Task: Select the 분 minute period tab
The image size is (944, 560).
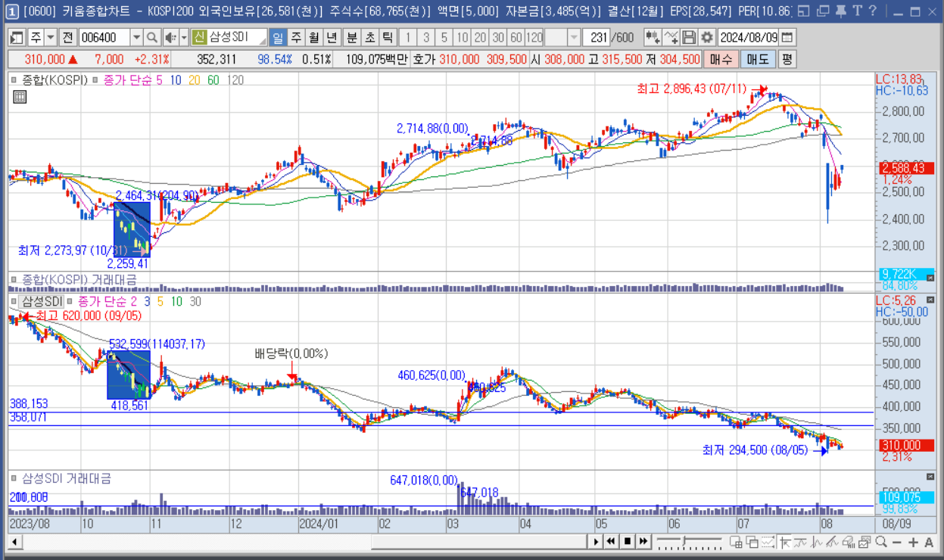Action: (352, 38)
